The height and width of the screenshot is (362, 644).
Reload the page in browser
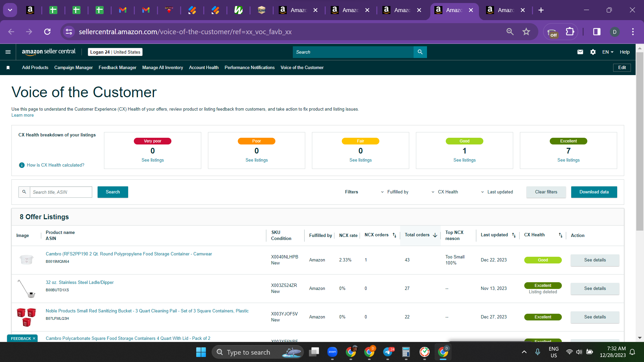tap(47, 32)
